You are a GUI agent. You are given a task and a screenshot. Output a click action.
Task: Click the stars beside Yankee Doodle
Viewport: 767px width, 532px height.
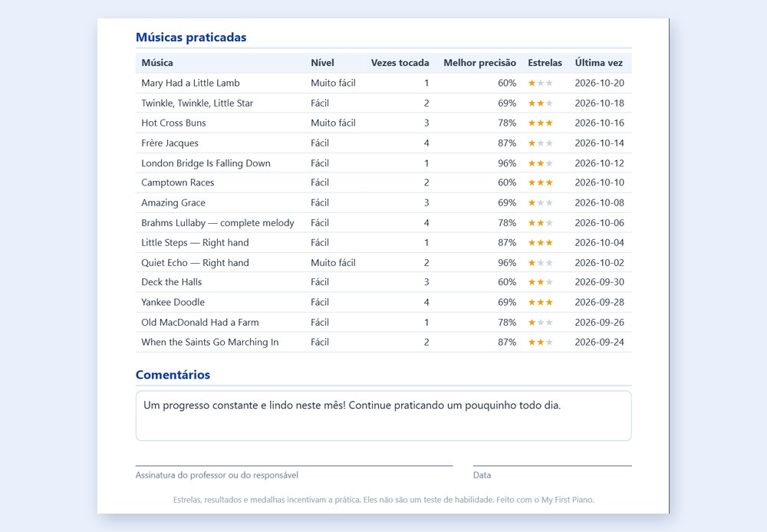pyautogui.click(x=541, y=302)
